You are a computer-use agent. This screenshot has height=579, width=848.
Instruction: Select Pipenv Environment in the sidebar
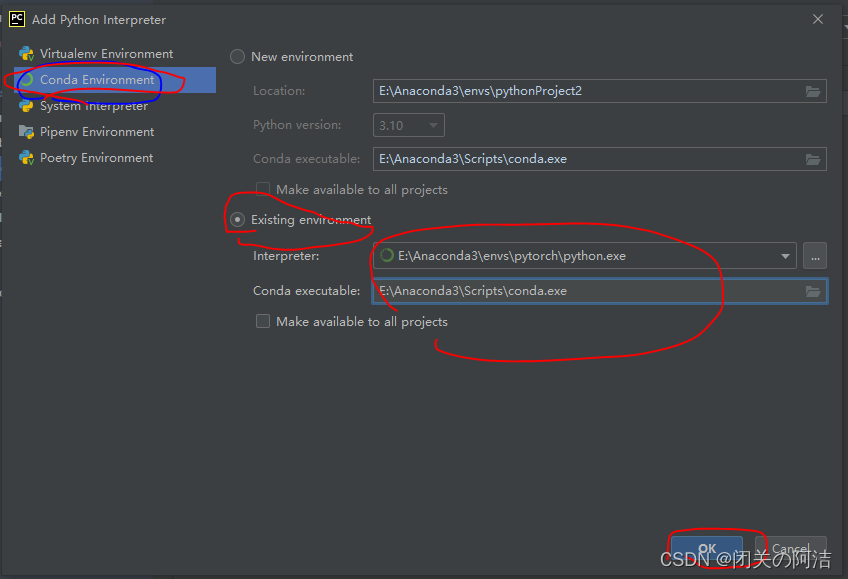coord(115,131)
